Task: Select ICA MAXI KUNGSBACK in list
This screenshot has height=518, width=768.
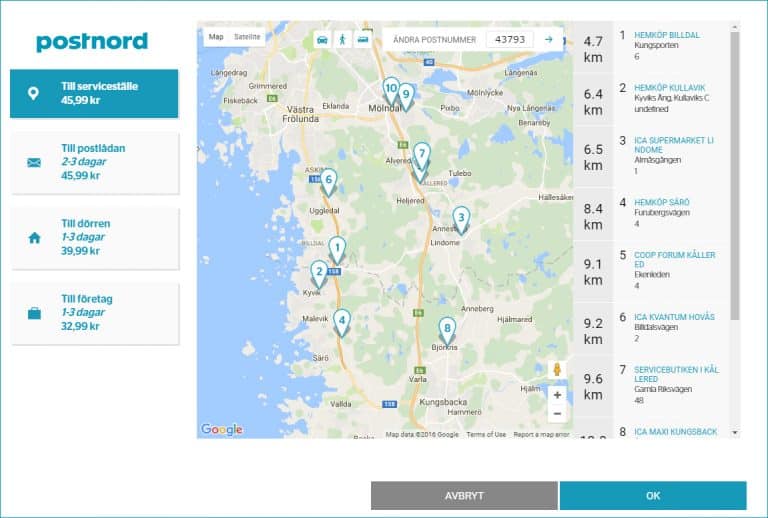Action: point(675,432)
